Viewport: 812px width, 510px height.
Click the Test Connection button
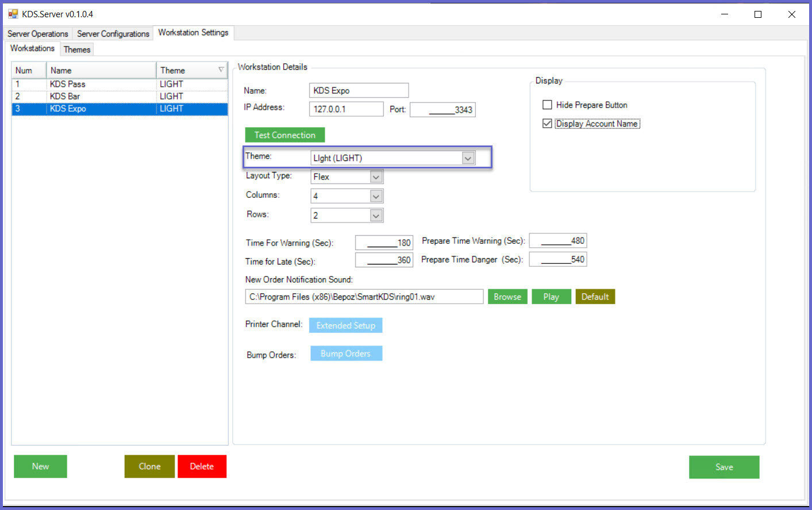284,135
